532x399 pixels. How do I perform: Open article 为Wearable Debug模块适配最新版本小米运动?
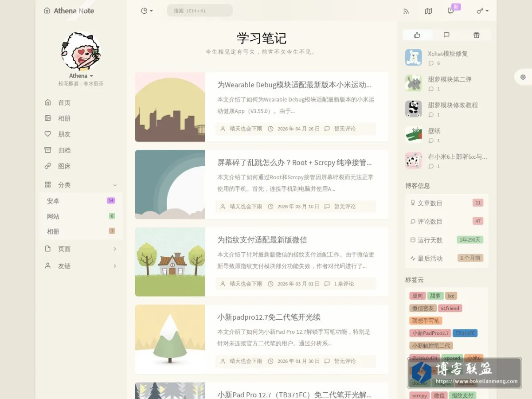[294, 85]
